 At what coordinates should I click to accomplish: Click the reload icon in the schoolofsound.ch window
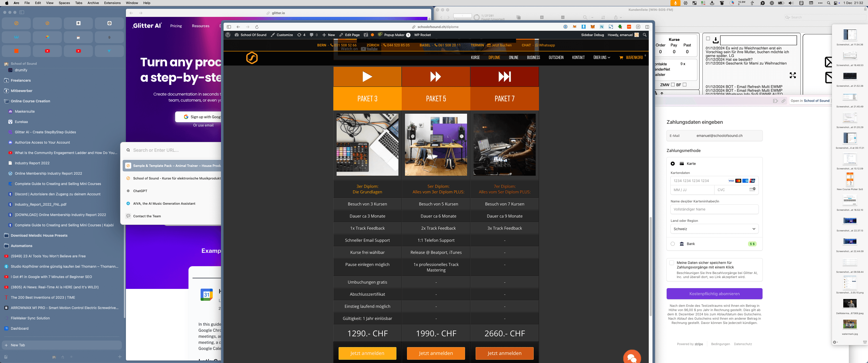pyautogui.click(x=257, y=27)
